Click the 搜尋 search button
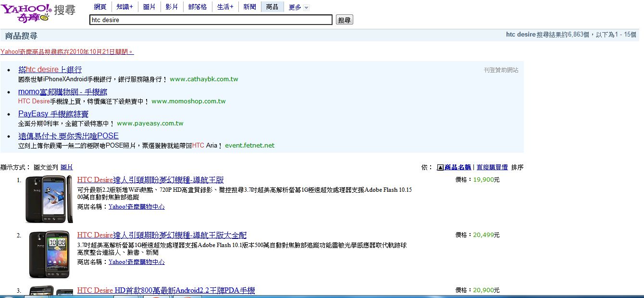Screen dimensions: 644x298 point(344,20)
